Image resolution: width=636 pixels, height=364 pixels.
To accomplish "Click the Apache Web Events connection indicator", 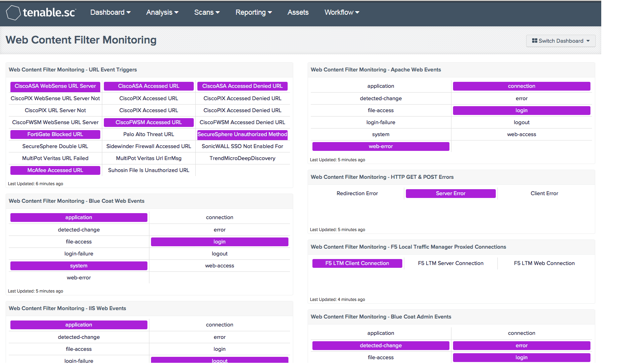I will pos(521,86).
